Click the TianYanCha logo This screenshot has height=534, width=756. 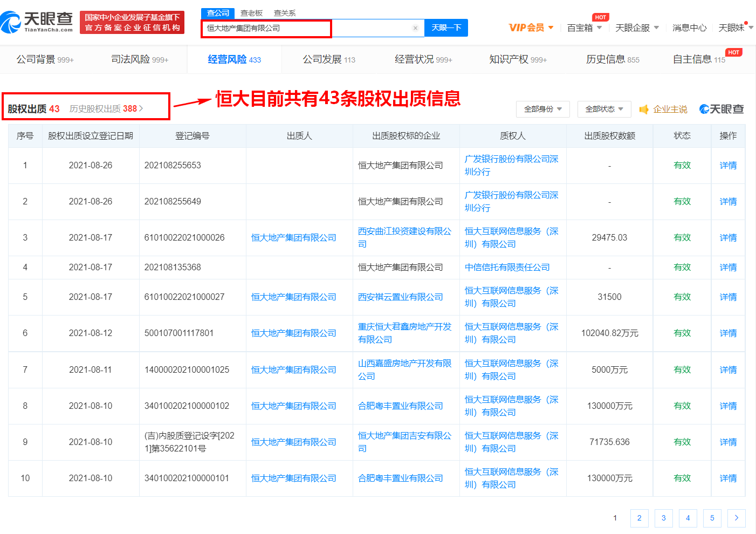click(37, 22)
